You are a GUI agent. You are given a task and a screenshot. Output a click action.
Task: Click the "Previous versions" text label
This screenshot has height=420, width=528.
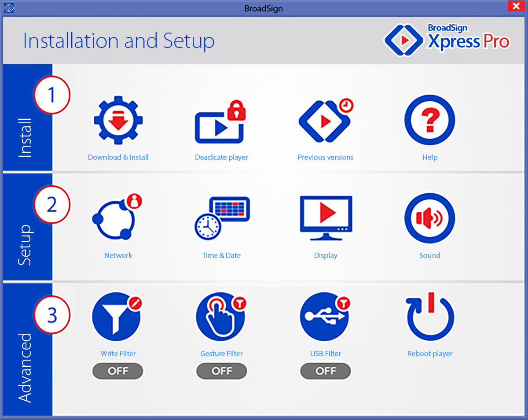point(326,157)
